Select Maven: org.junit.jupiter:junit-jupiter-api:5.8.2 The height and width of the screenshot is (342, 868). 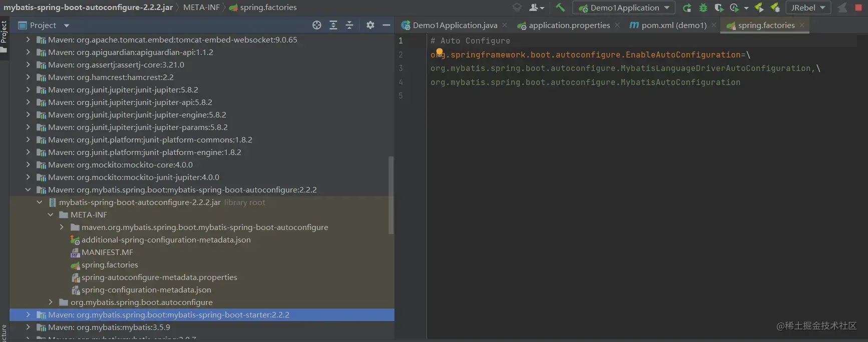tap(130, 102)
